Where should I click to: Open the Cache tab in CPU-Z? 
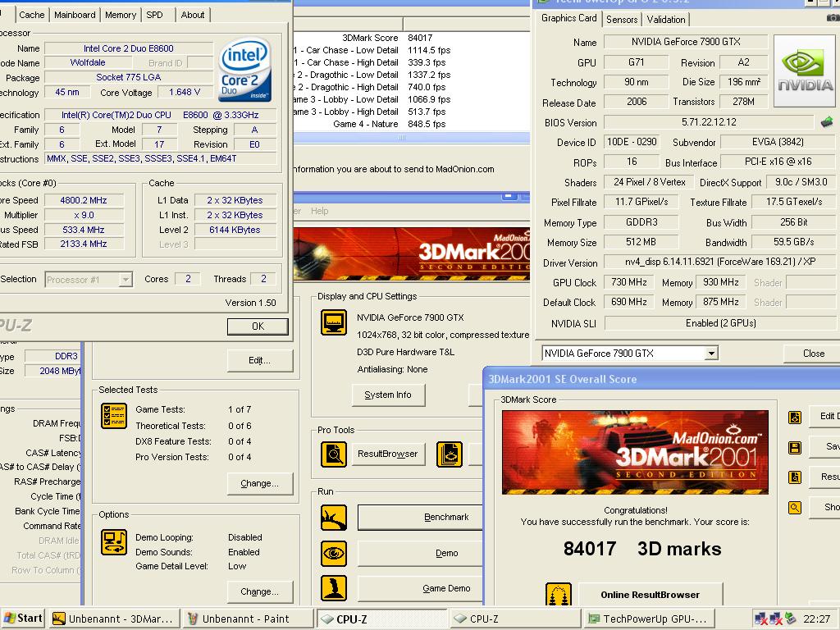(x=32, y=15)
